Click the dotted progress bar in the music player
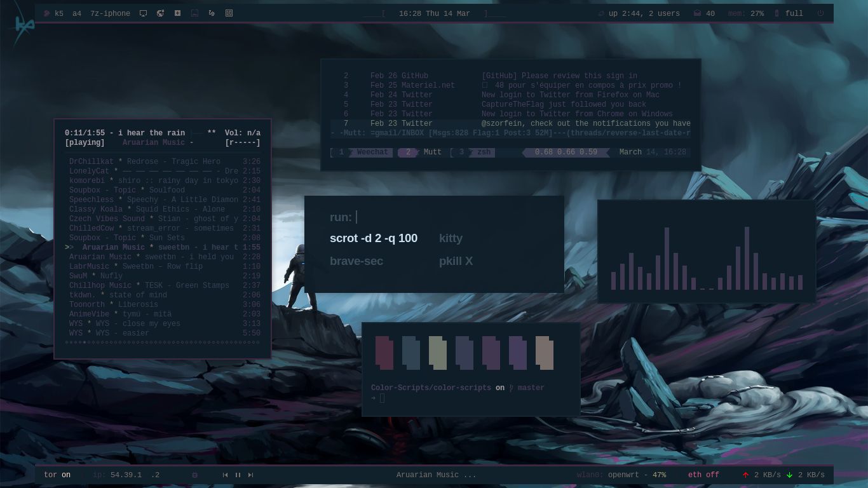 click(162, 342)
